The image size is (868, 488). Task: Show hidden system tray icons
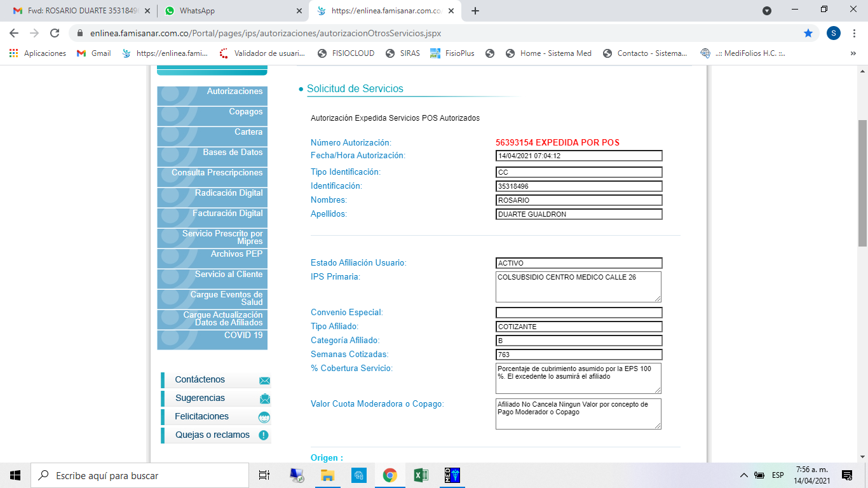743,475
